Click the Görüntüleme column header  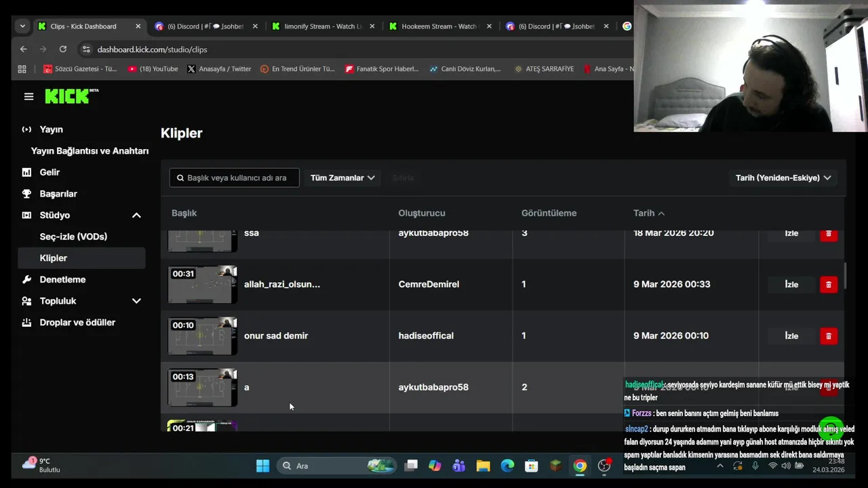pyautogui.click(x=549, y=213)
